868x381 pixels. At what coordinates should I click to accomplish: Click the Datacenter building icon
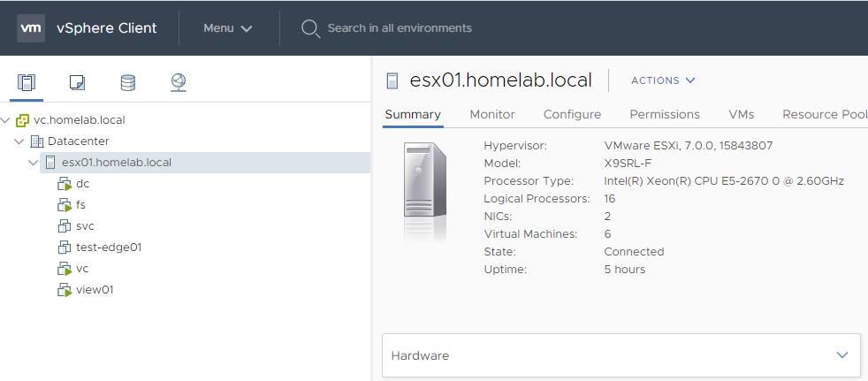(x=37, y=141)
